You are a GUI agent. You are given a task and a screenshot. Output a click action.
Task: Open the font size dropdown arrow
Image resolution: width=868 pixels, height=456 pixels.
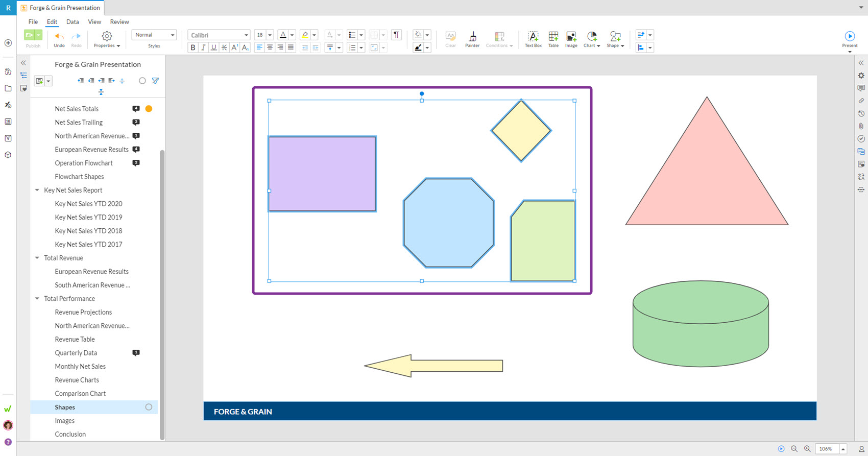[270, 35]
